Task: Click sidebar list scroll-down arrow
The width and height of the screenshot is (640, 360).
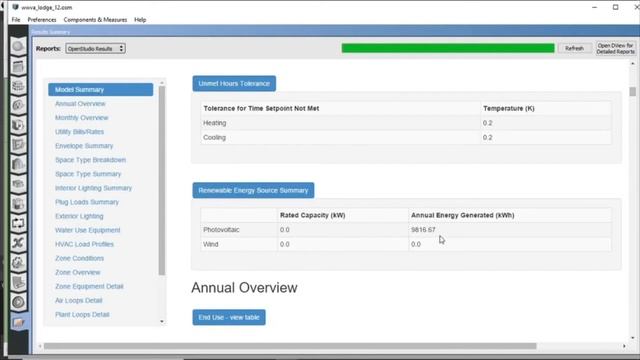Action: [x=162, y=322]
